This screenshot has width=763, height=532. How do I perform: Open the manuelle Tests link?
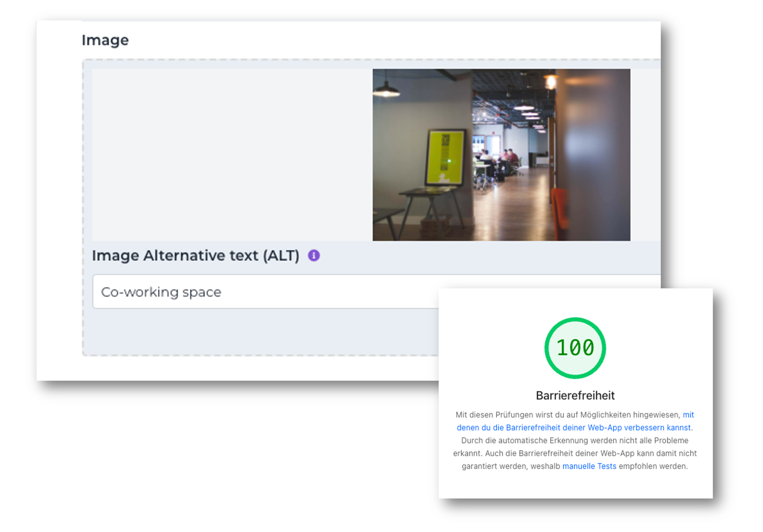pos(589,466)
